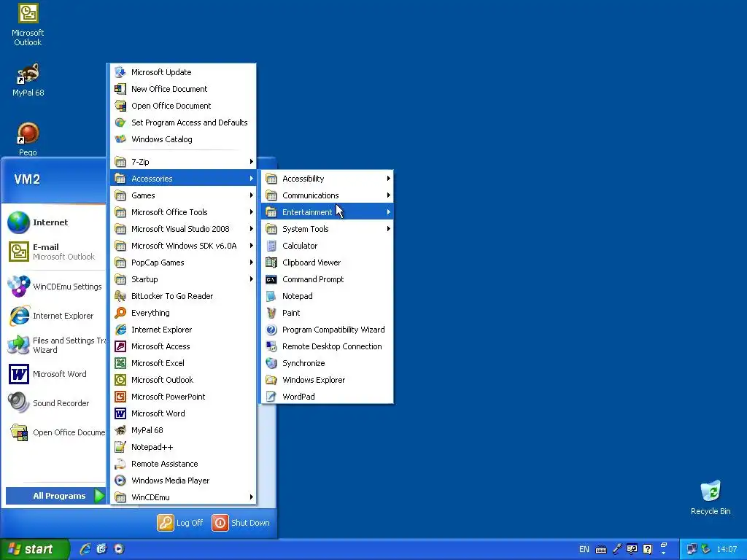The width and height of the screenshot is (747, 560).
Task: Expand the System Tools submenu
Action: pyautogui.click(x=328, y=228)
